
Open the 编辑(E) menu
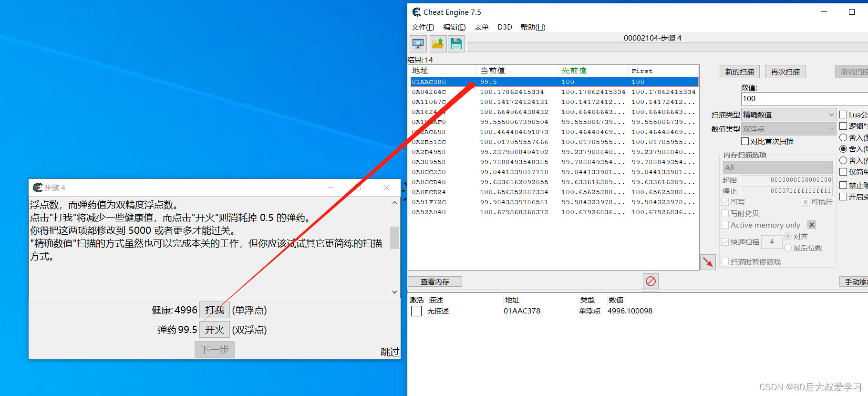pos(454,27)
